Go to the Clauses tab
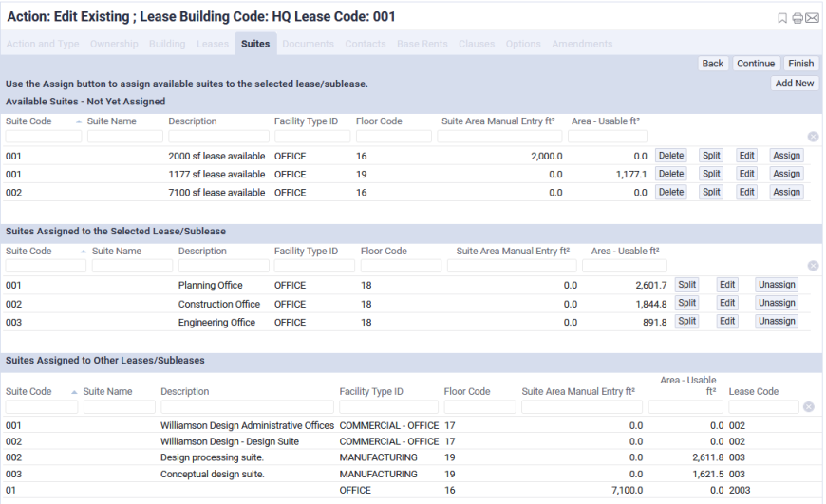The width and height of the screenshot is (826, 504). pos(477,44)
